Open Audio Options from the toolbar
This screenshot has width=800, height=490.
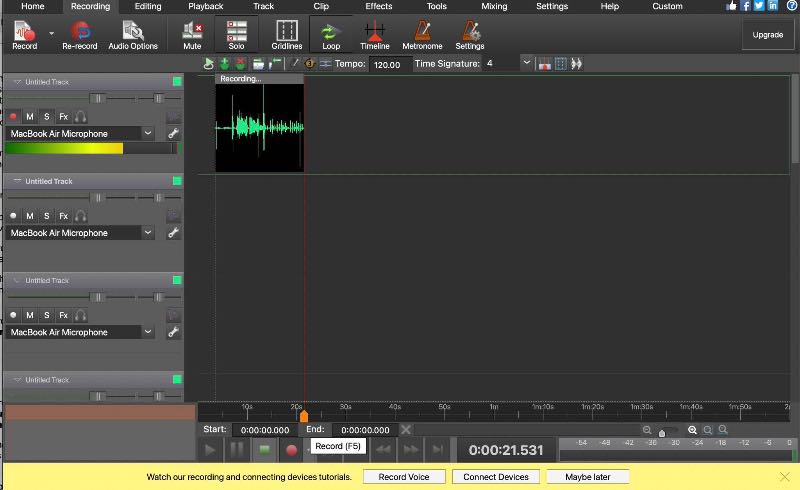132,35
